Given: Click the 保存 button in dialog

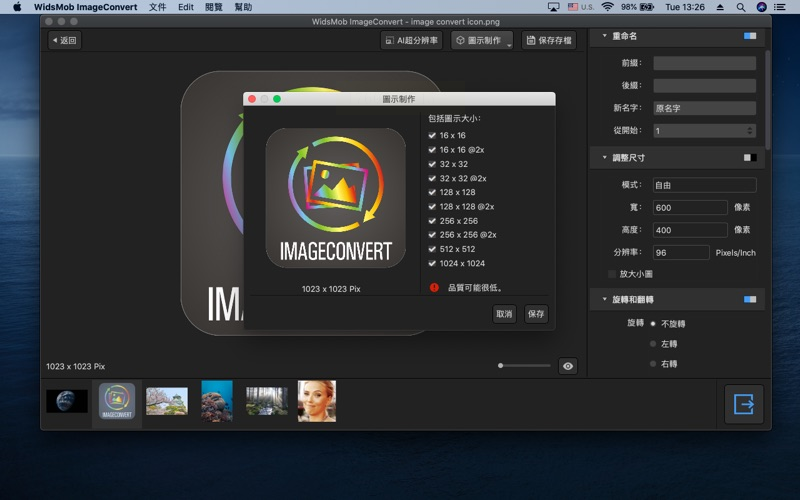Looking at the screenshot, I should tap(536, 314).
